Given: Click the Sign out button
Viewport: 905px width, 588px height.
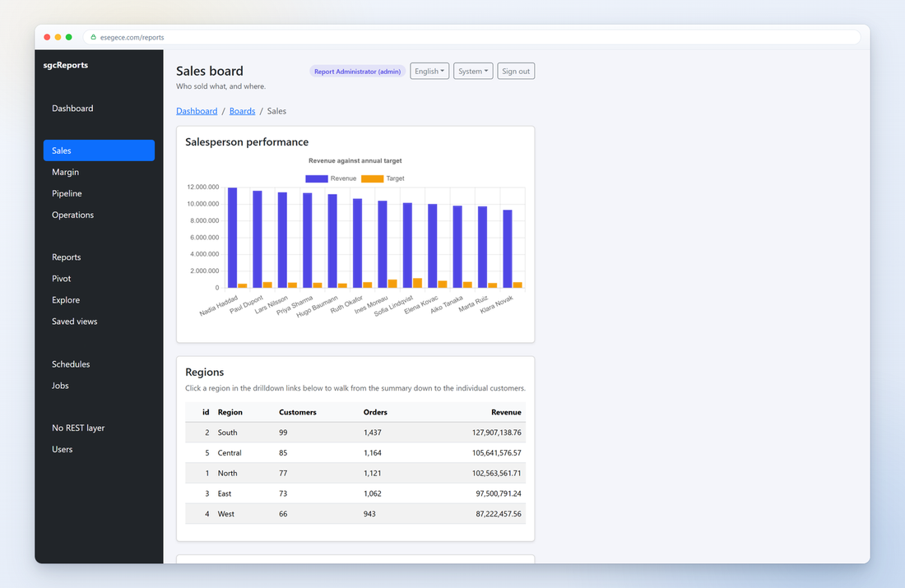Looking at the screenshot, I should point(515,71).
